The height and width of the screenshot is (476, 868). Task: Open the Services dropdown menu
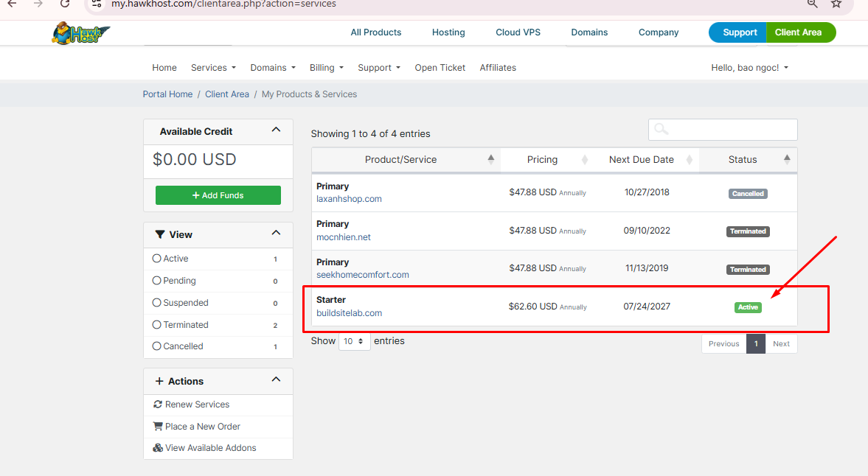(x=213, y=68)
